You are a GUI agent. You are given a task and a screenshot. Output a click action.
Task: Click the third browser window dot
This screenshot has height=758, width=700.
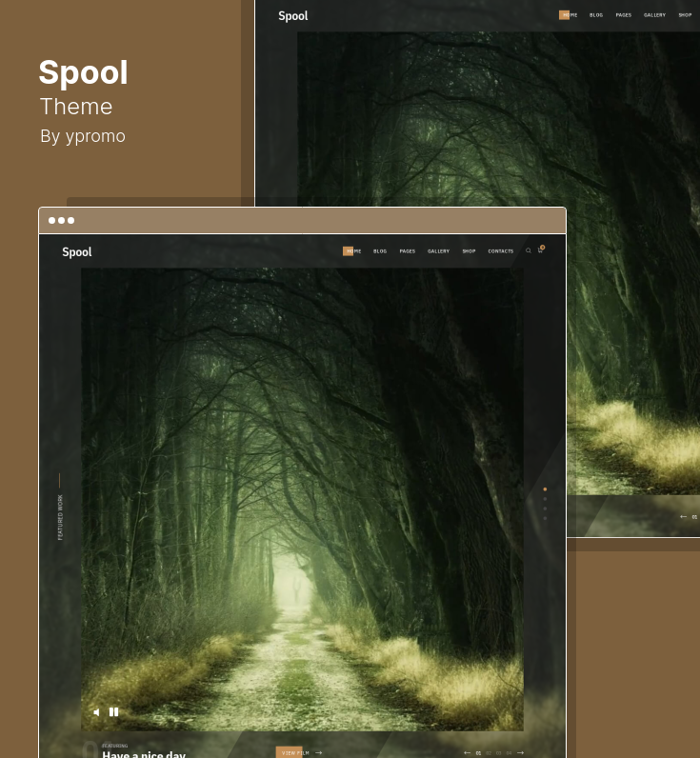coord(71,220)
